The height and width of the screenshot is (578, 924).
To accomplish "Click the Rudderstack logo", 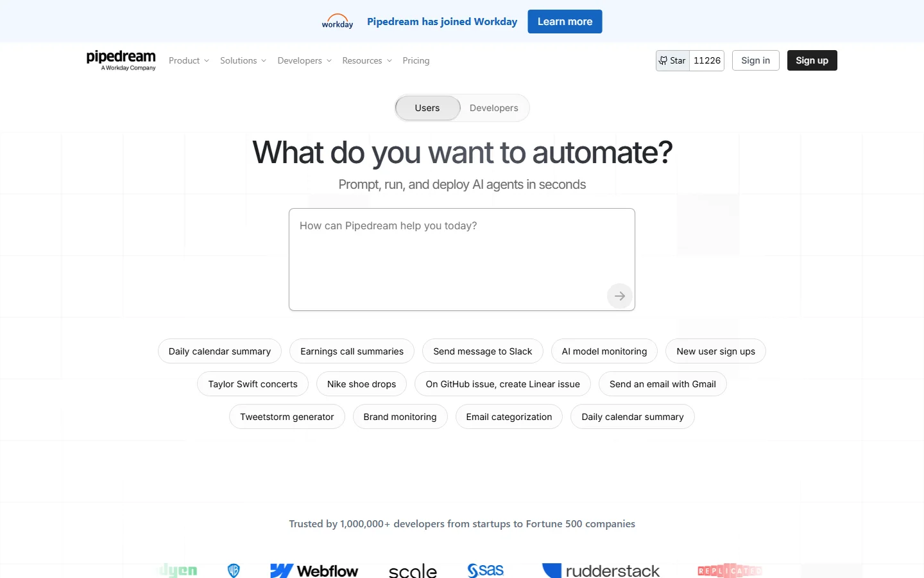I will pos(601,571).
